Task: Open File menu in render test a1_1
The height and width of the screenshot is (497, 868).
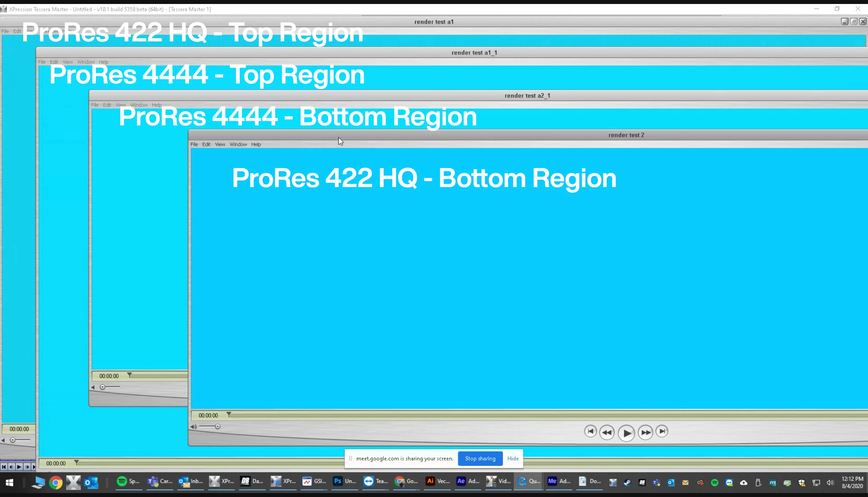Action: [42, 62]
